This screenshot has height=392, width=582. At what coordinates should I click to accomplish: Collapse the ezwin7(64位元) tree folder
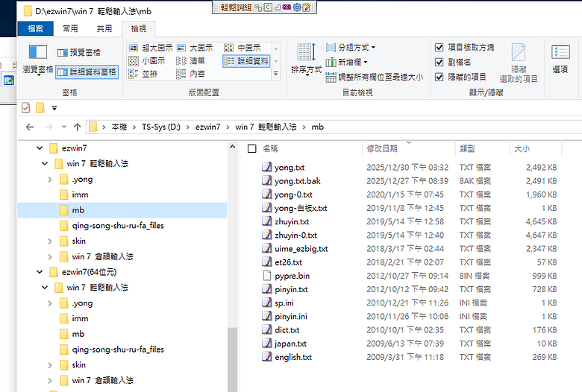40,272
